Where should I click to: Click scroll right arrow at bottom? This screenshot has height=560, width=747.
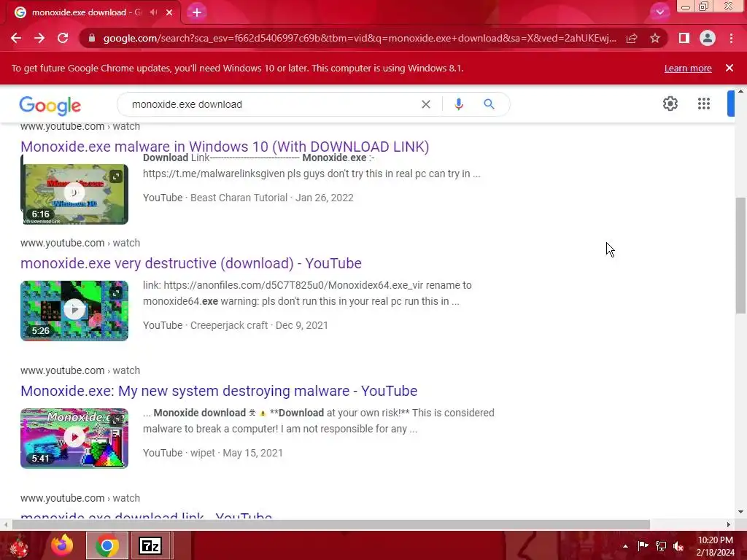[729, 525]
